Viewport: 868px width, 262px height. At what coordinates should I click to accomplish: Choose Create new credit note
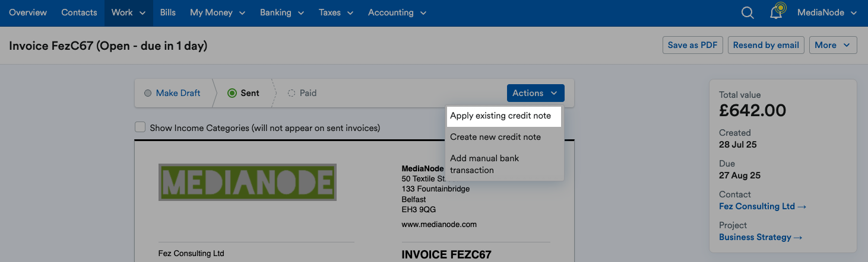click(503, 137)
